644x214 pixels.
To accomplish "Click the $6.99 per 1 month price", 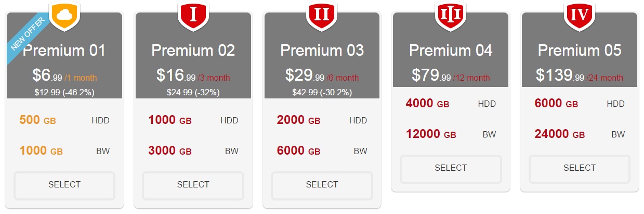I will coord(64,76).
